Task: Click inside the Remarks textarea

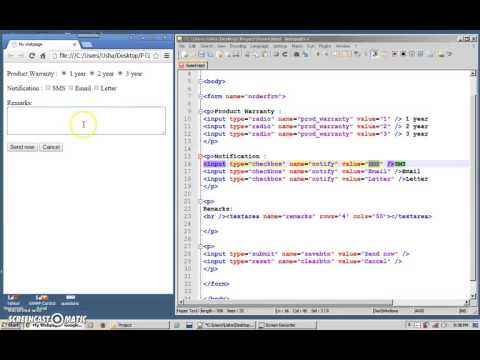Action: point(86,121)
